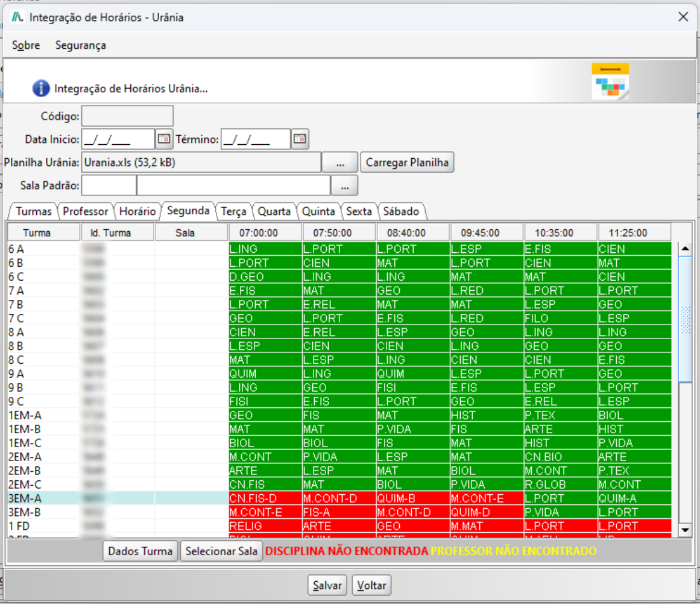Click the Turma column header
This screenshot has height=604, width=700.
pos(44,233)
